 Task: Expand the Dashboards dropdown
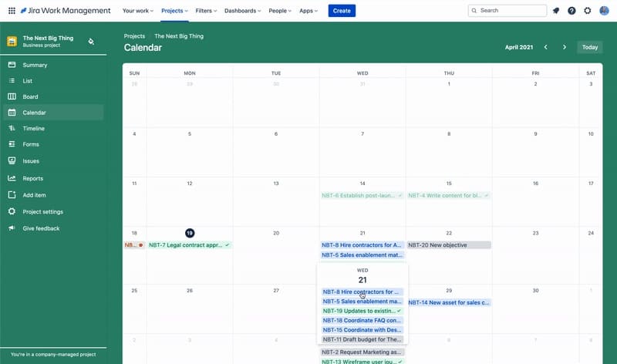(x=242, y=11)
